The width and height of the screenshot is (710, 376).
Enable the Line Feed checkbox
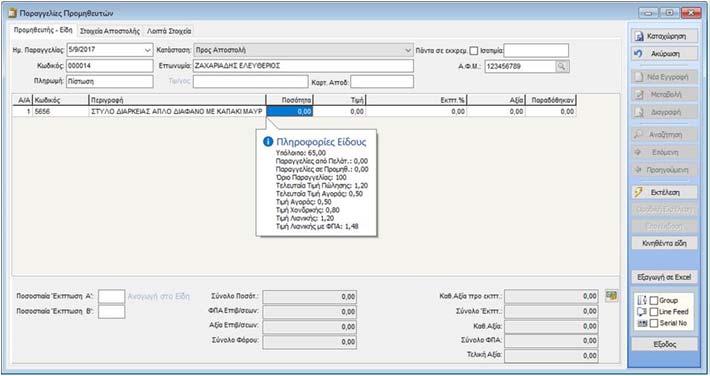654,312
